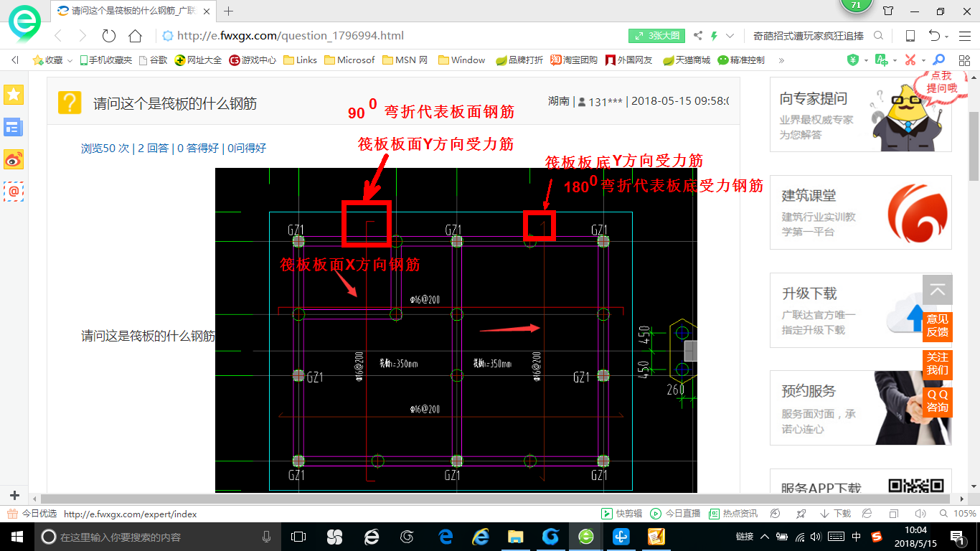This screenshot has height=551, width=980.
Task: Open Microsoft Edge from taskbar
Action: (445, 537)
